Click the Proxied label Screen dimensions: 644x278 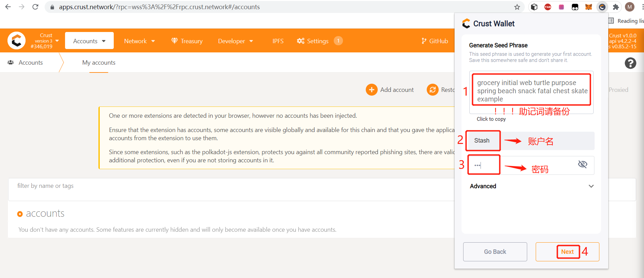618,90
